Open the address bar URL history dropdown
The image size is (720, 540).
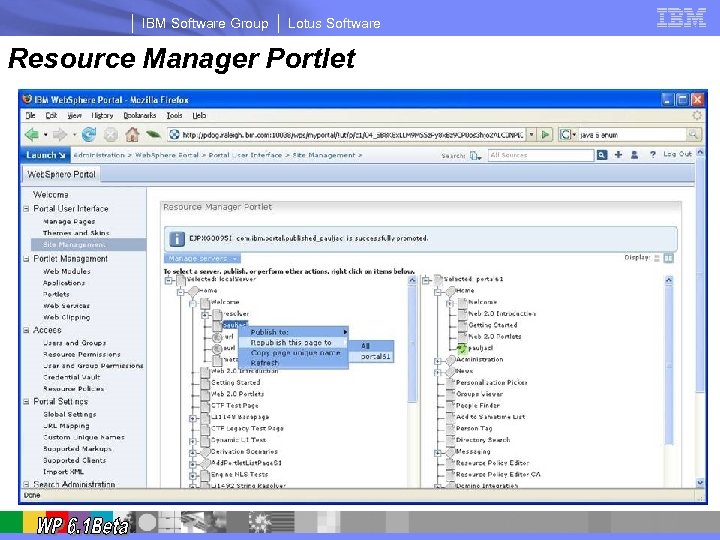[531, 135]
